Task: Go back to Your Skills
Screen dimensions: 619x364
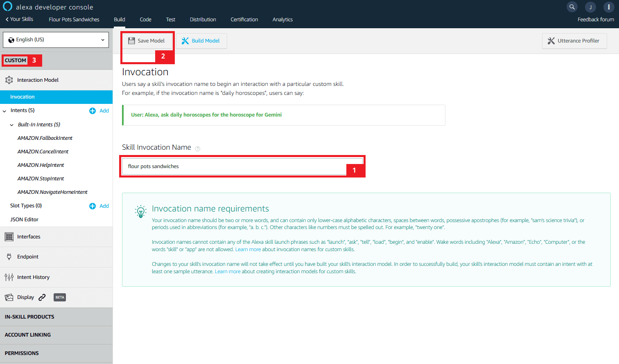Action: coord(19,19)
